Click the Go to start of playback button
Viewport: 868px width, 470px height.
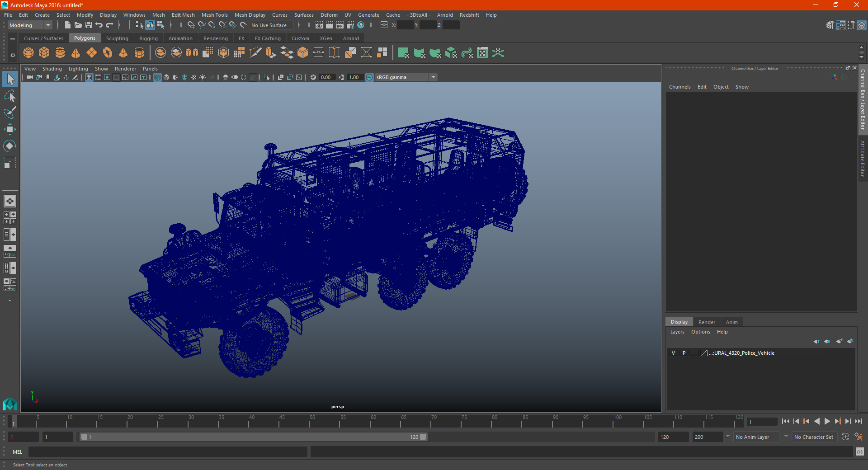pos(785,421)
